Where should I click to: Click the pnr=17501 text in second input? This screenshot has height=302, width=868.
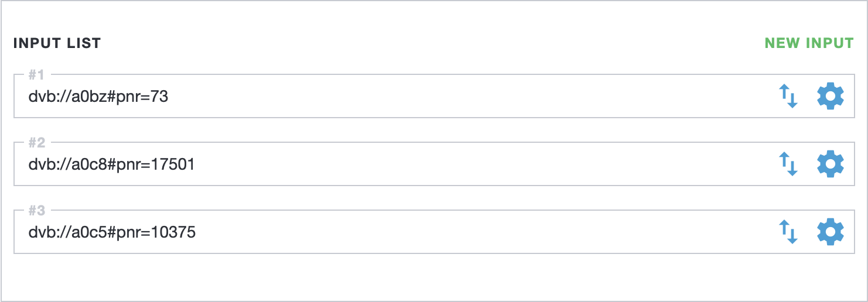coord(158,165)
